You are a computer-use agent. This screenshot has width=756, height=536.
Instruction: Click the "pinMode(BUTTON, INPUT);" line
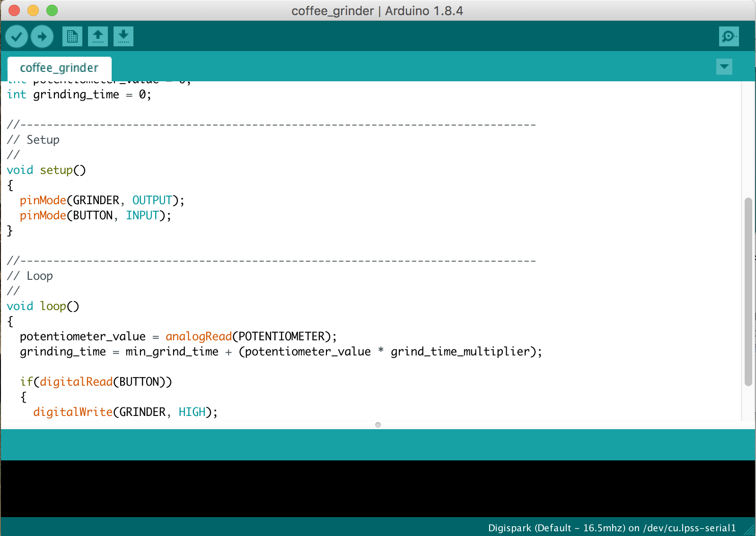(96, 216)
